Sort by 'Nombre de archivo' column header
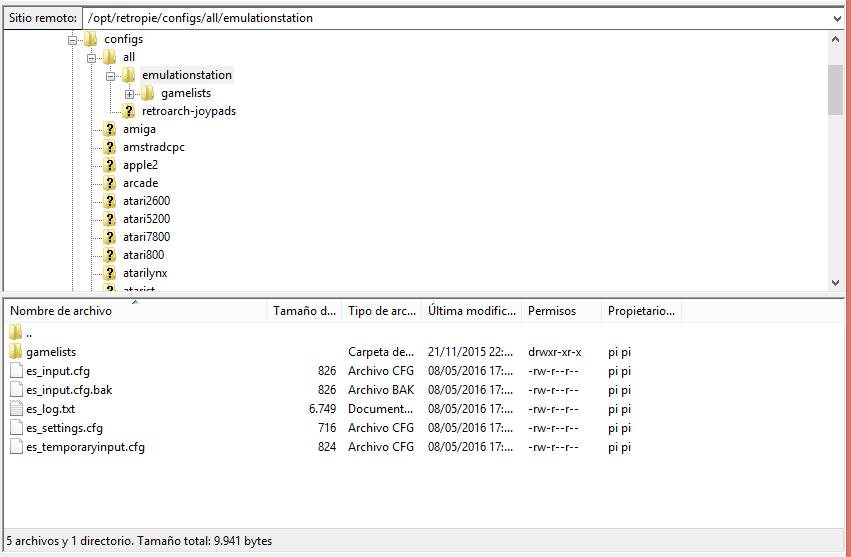This screenshot has width=851, height=557. click(136, 311)
